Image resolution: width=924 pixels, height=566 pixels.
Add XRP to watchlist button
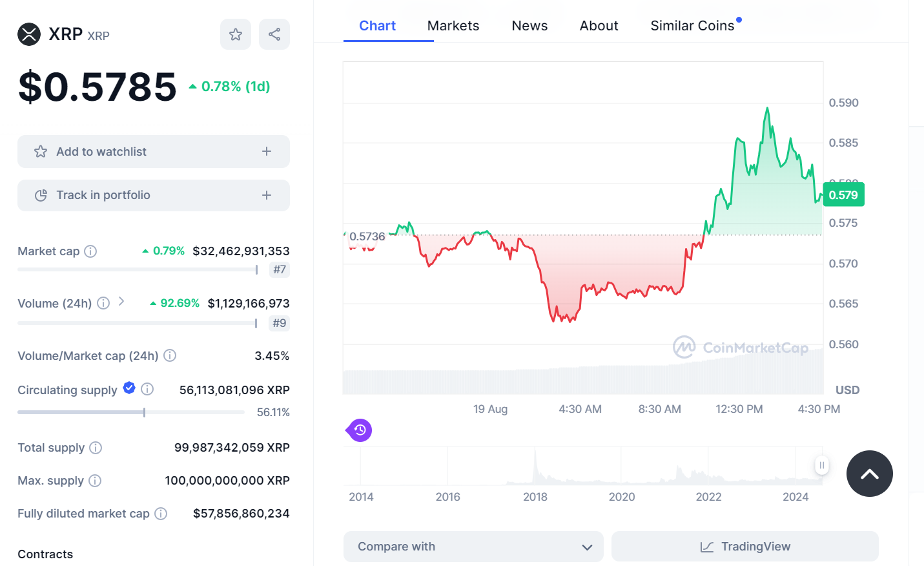(x=154, y=151)
